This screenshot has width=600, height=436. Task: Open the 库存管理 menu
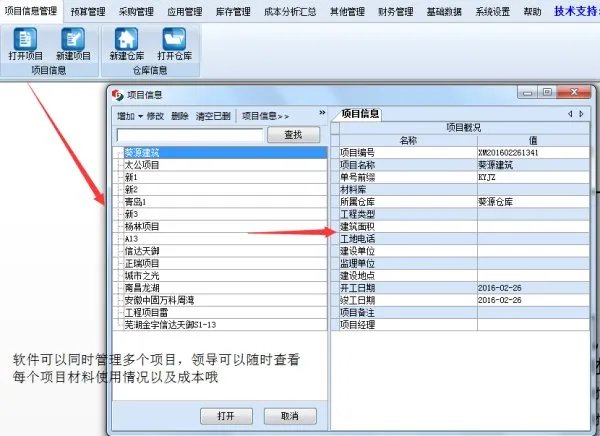click(x=233, y=12)
